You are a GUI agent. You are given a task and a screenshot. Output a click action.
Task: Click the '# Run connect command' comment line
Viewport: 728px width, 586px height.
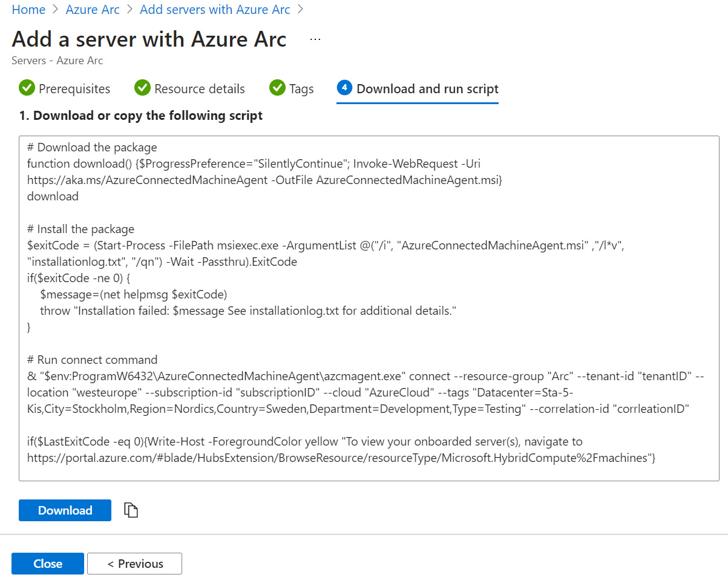coord(92,360)
